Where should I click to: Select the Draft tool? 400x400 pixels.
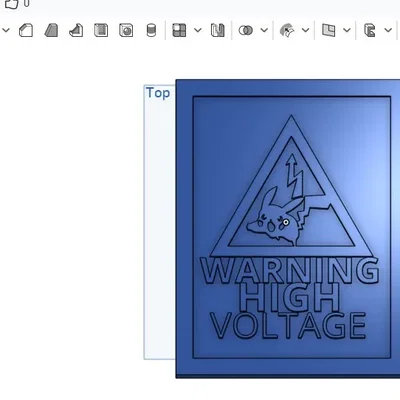coord(51,30)
